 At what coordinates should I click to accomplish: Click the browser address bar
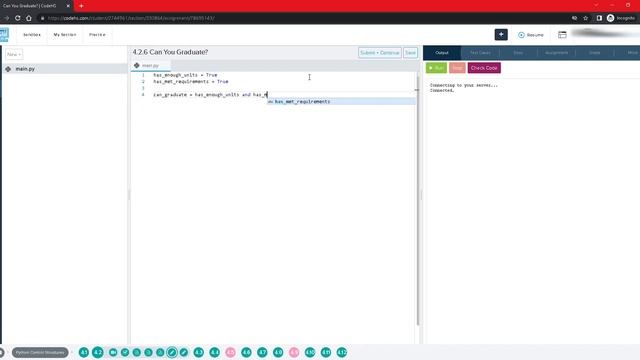302,18
